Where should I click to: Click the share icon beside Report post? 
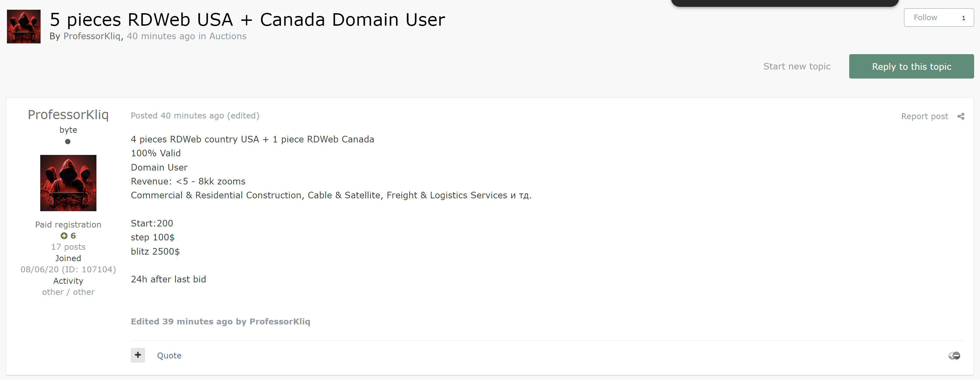[x=961, y=116]
